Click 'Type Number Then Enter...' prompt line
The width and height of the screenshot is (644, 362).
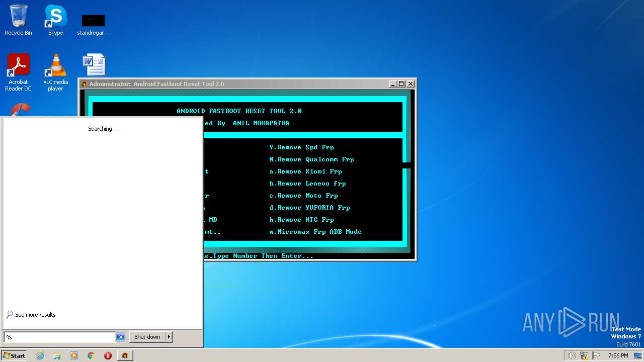(x=262, y=256)
